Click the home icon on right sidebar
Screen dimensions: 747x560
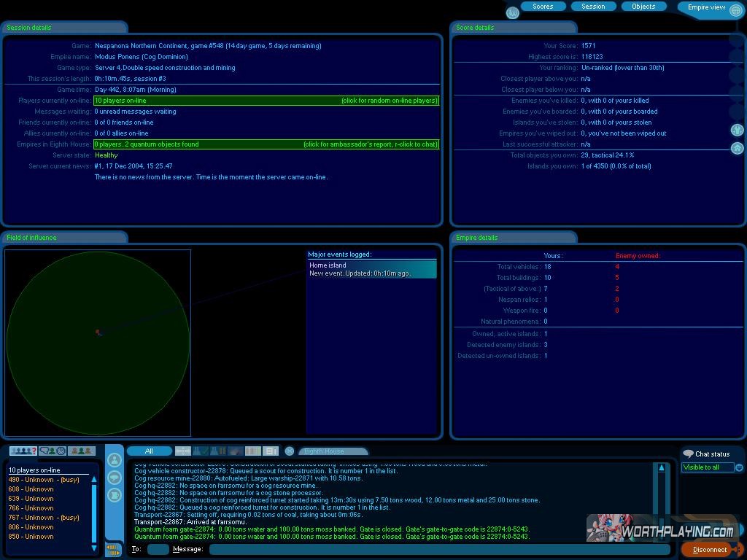pos(738,148)
